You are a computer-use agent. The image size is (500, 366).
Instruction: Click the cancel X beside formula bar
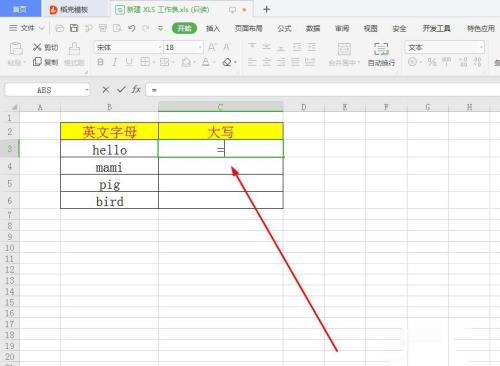click(x=106, y=90)
